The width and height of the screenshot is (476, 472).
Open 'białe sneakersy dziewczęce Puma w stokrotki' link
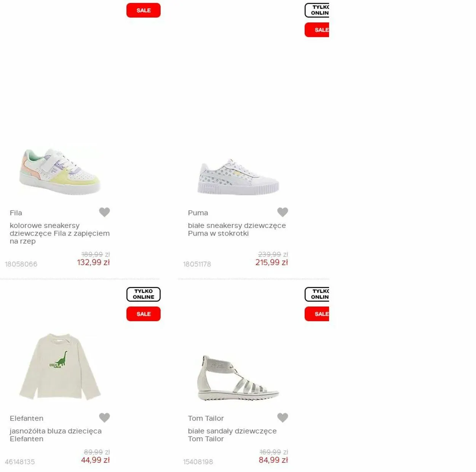[237, 230]
